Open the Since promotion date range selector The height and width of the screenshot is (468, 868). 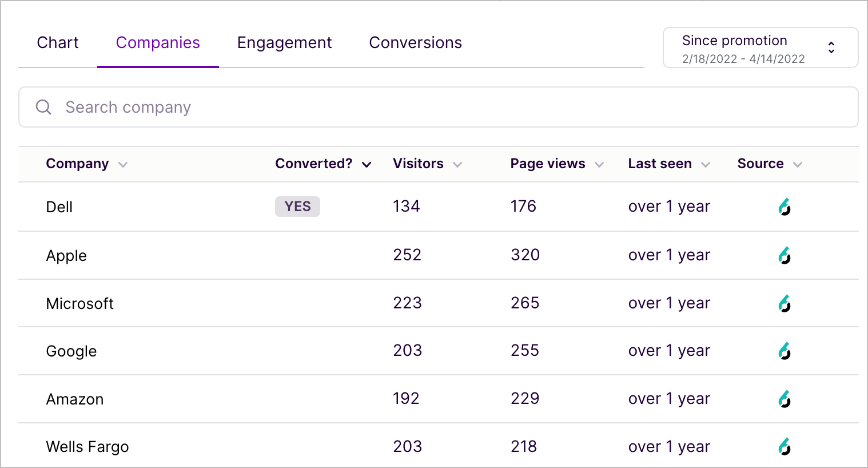760,48
